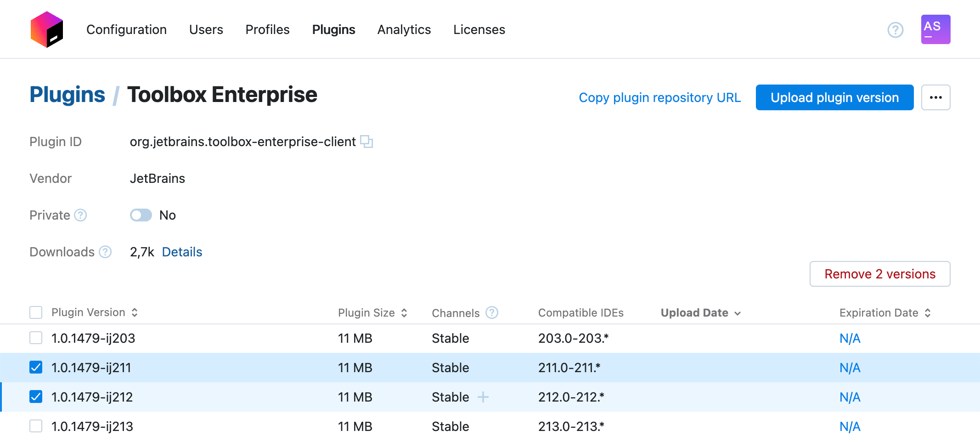Viewport: 980px width, 442px height.
Task: Go to the Users tab
Action: point(206,29)
